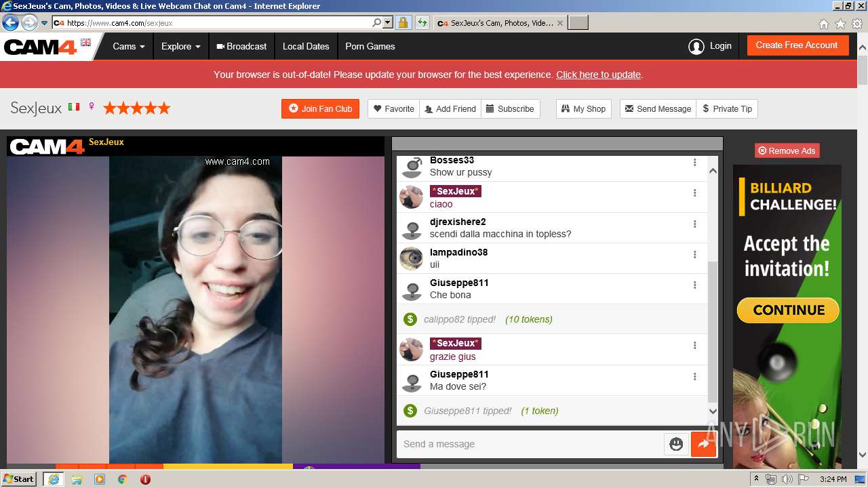Open options menu for 'grazie gius' message
Image resolution: width=868 pixels, height=488 pixels.
694,346
